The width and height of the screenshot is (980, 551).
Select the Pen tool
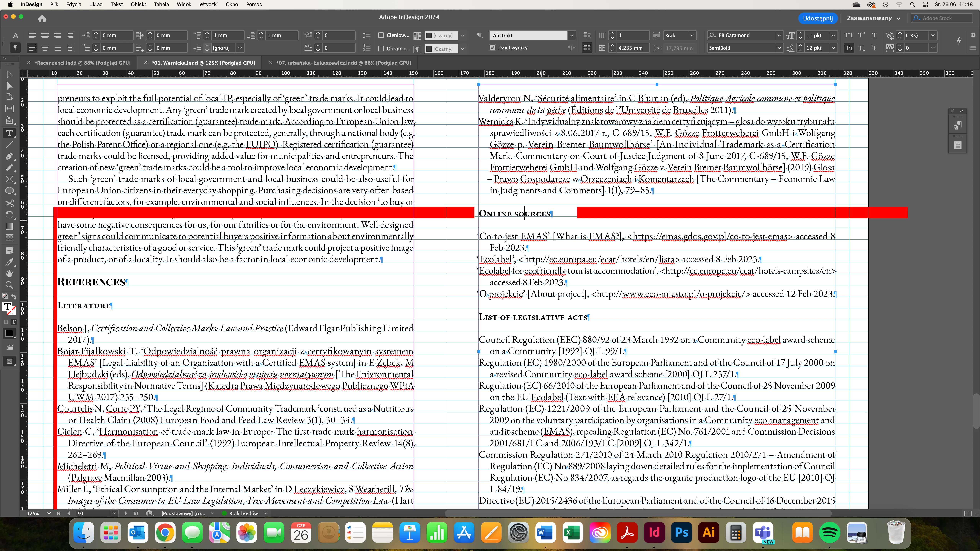point(10,156)
